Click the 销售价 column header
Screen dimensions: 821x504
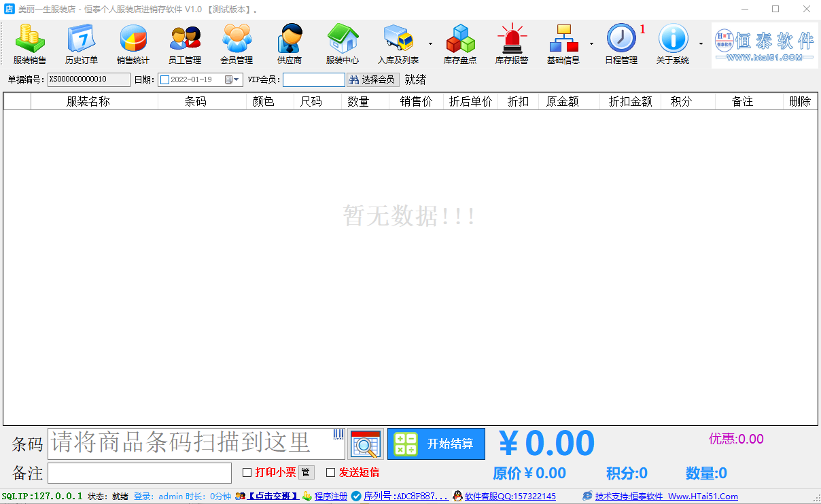click(x=417, y=101)
